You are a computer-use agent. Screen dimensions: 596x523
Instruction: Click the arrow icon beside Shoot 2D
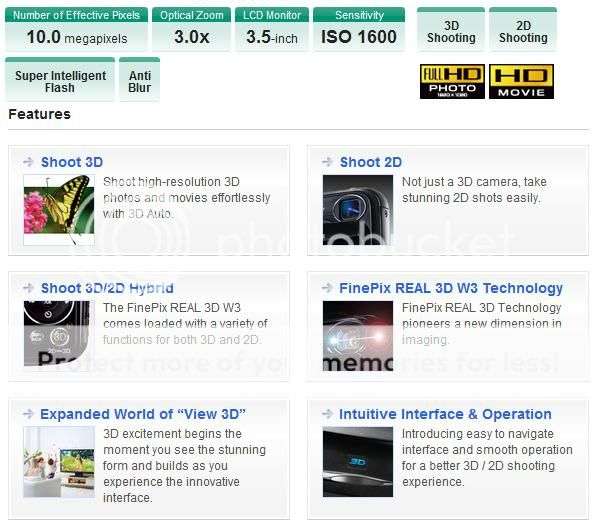click(327, 162)
